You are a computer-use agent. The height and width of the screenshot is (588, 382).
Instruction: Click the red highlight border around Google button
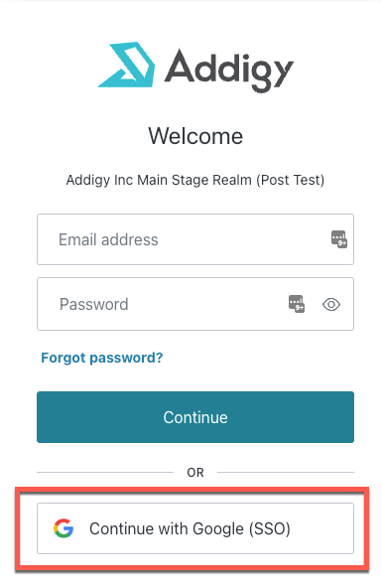point(191,489)
